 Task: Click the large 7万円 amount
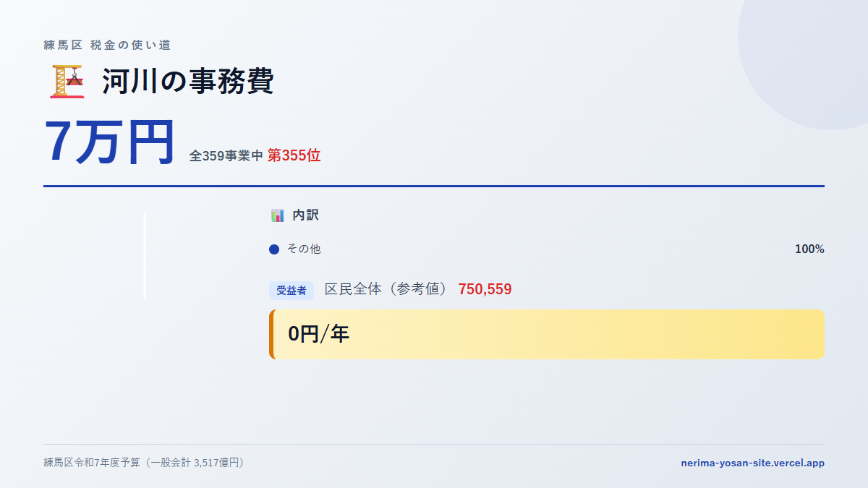(x=110, y=142)
